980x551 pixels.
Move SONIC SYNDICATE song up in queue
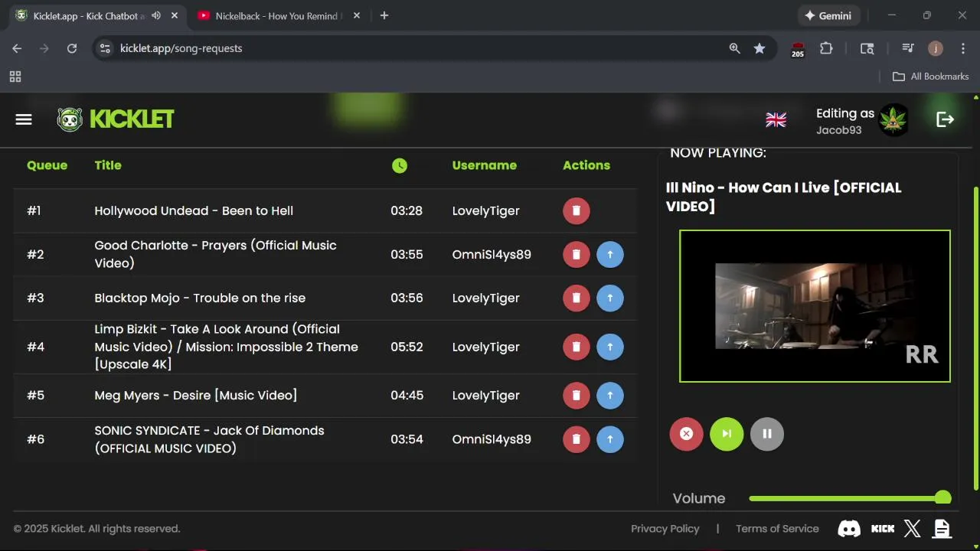(610, 439)
